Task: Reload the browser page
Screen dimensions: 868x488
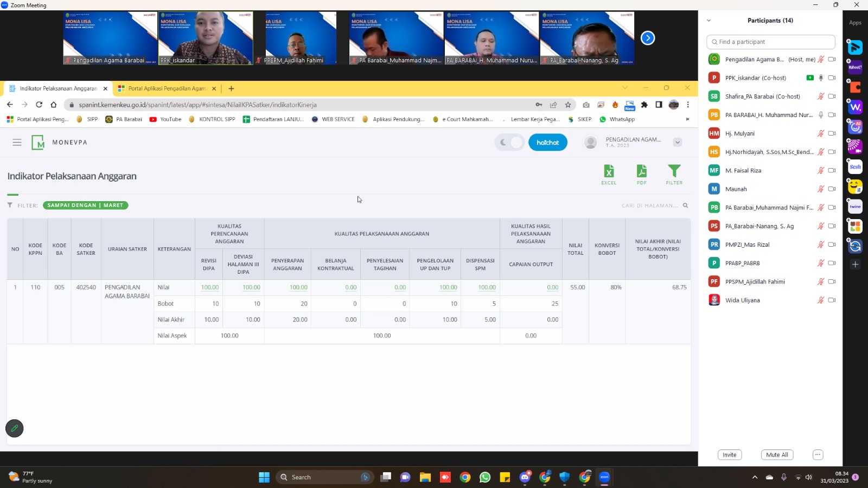Action: (39, 105)
